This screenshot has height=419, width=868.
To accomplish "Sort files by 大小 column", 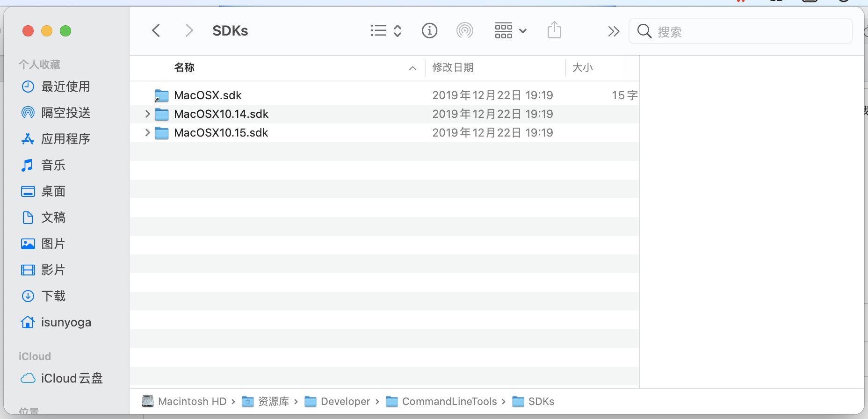I will point(583,68).
